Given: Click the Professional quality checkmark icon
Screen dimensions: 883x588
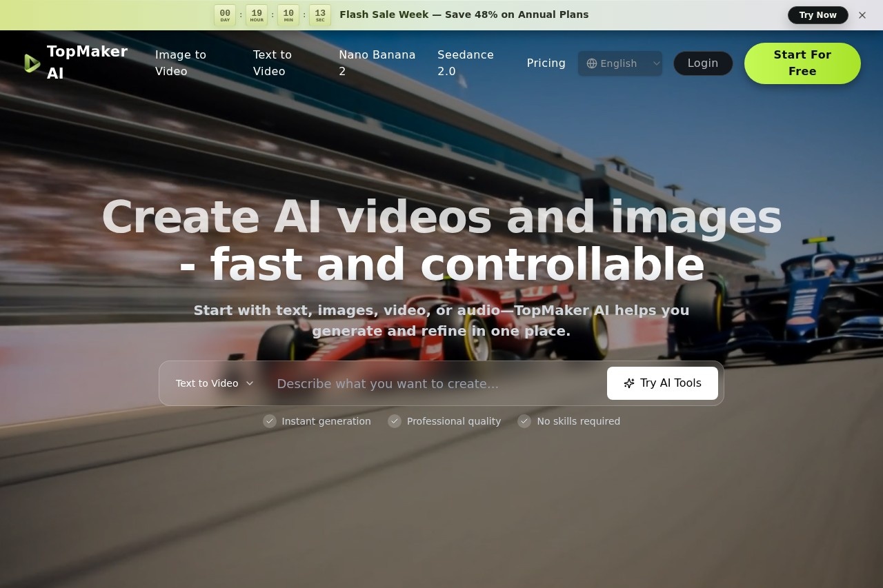Looking at the screenshot, I should click(x=395, y=421).
